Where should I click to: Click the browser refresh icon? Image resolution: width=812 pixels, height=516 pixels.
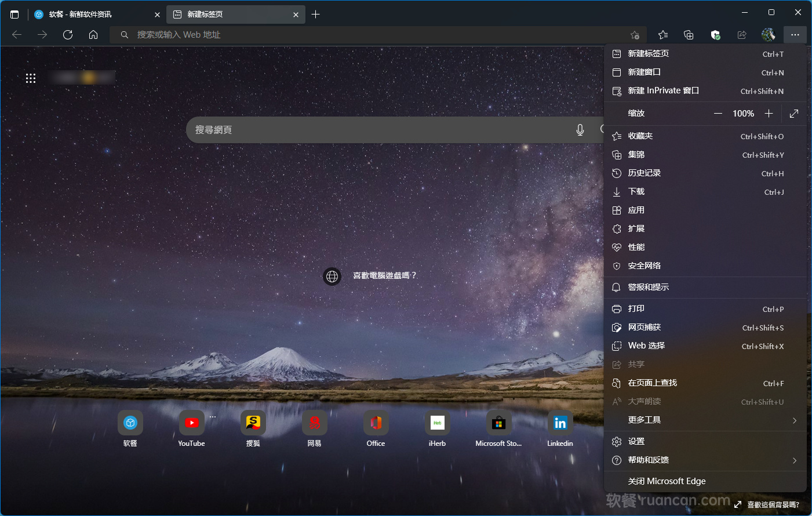point(68,35)
